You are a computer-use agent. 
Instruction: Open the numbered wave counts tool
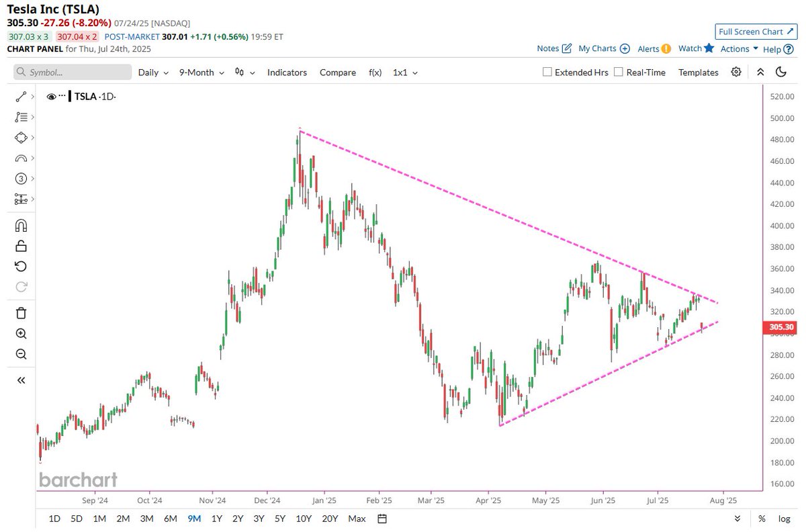20,179
